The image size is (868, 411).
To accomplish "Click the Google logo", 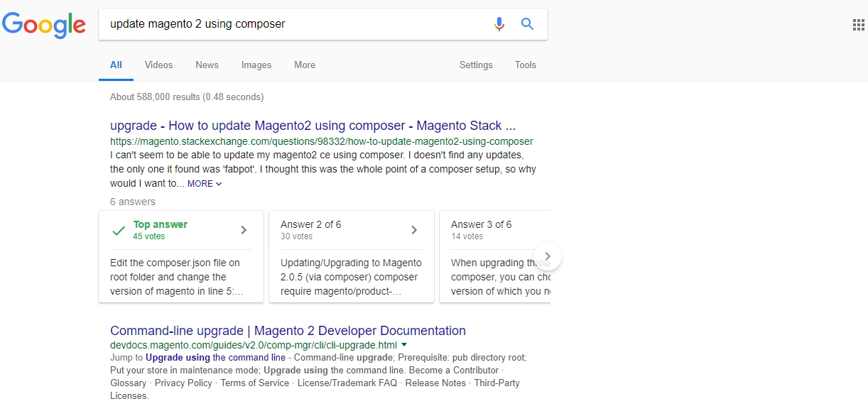I will point(44,25).
